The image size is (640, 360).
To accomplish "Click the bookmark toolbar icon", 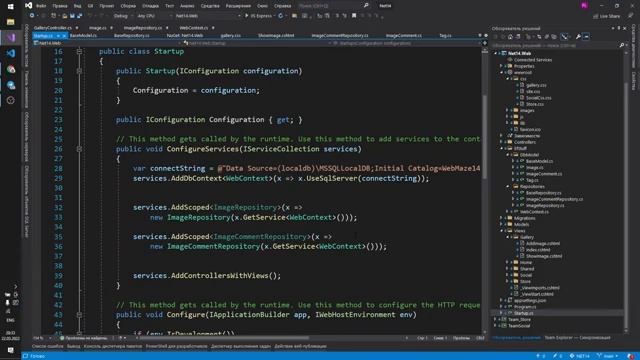I will pyautogui.click(x=354, y=16).
